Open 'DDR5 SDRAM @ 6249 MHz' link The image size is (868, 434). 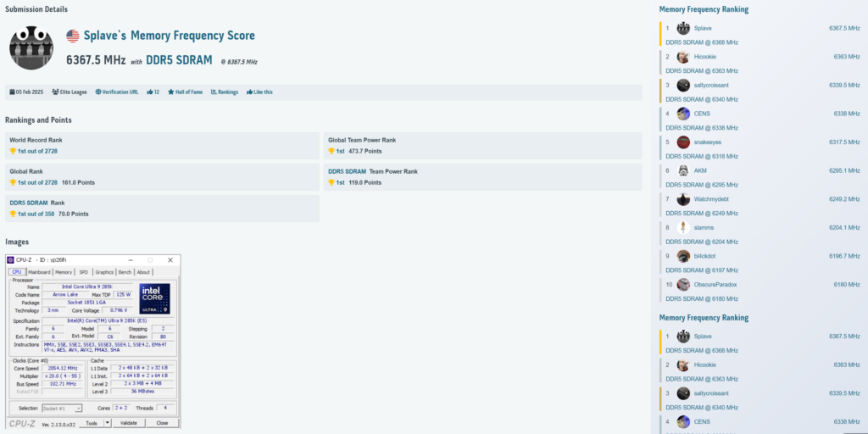point(702,214)
